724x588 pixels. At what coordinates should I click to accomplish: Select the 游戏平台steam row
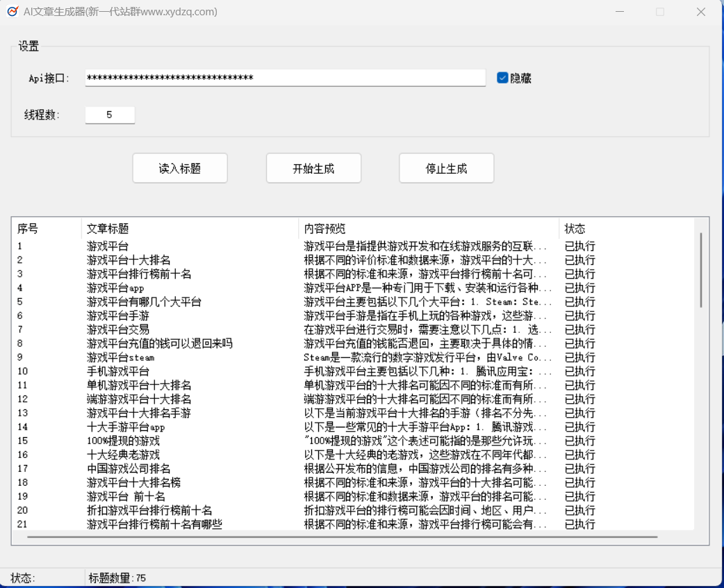pyautogui.click(x=121, y=357)
